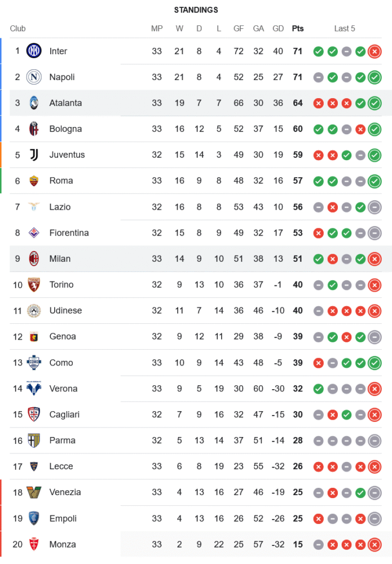This screenshot has height=564, width=392.
Task: Click the Venezia club logo
Action: click(34, 492)
